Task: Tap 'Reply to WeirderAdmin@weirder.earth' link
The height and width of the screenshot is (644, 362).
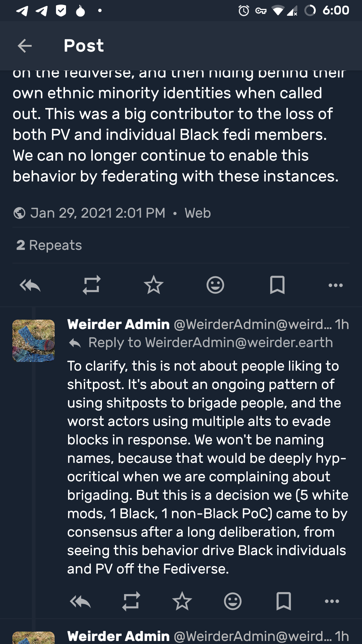Action: click(x=210, y=343)
